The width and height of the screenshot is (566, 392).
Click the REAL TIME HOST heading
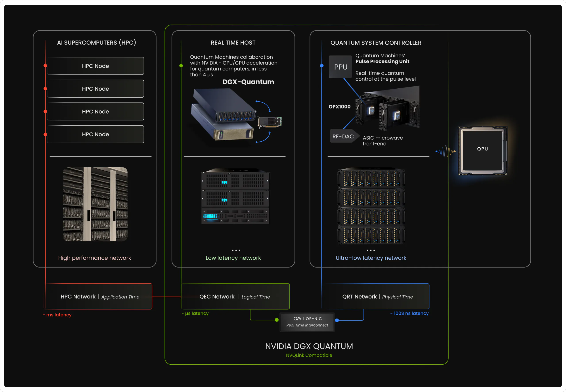coord(233,43)
